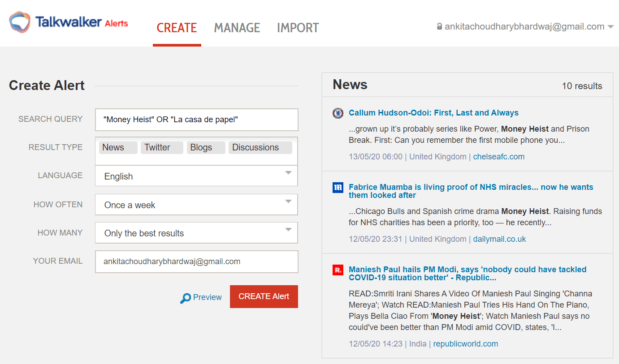Click the Republic favicon on the Maniesh Paul article
The image size is (619, 364).
coord(338,270)
